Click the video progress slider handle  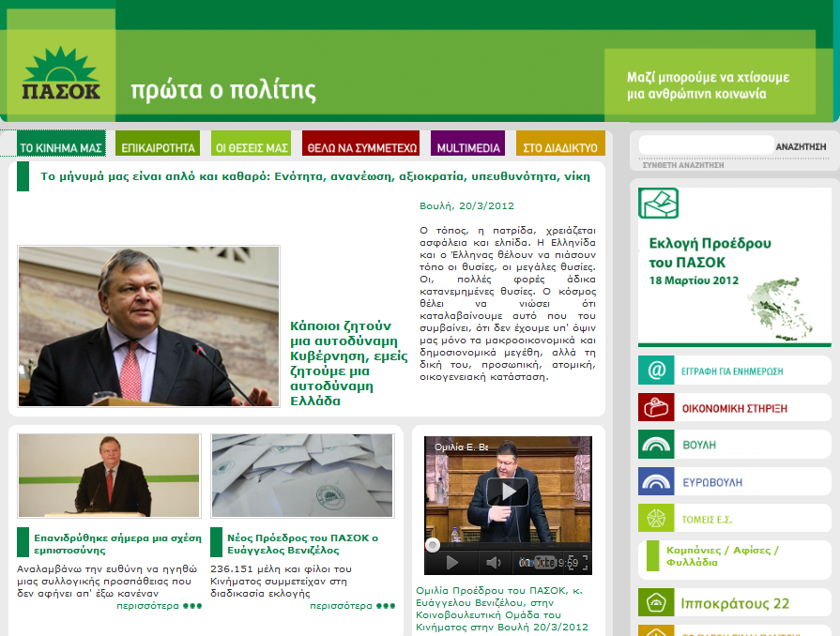tap(433, 545)
